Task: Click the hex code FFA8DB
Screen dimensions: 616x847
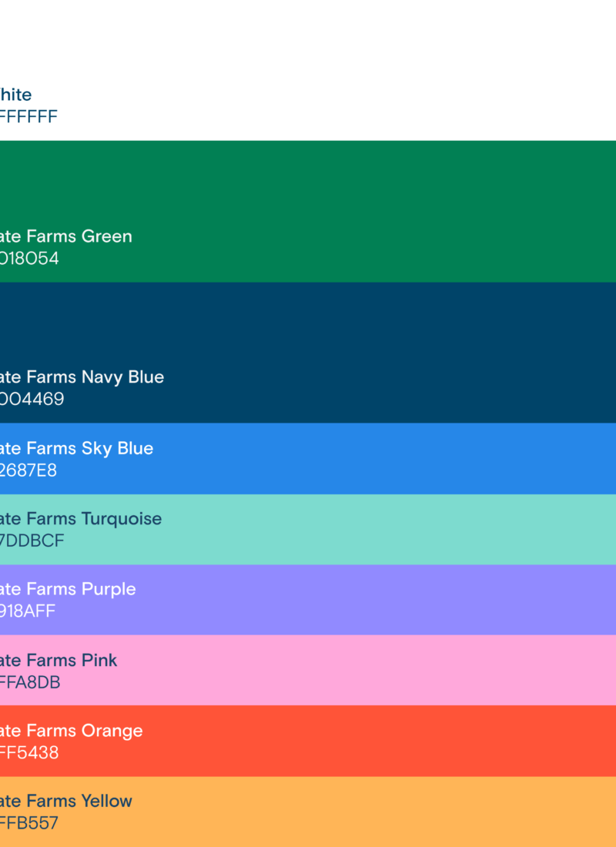Action: click(x=30, y=682)
